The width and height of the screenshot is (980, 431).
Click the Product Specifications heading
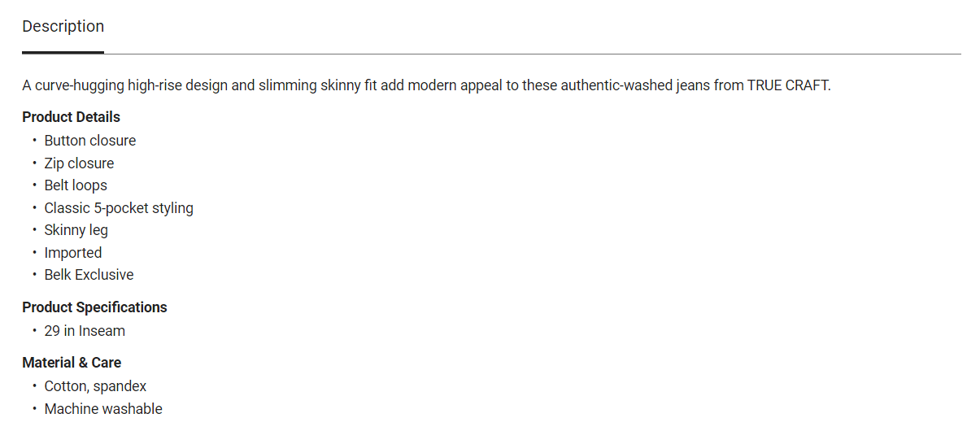pos(94,307)
